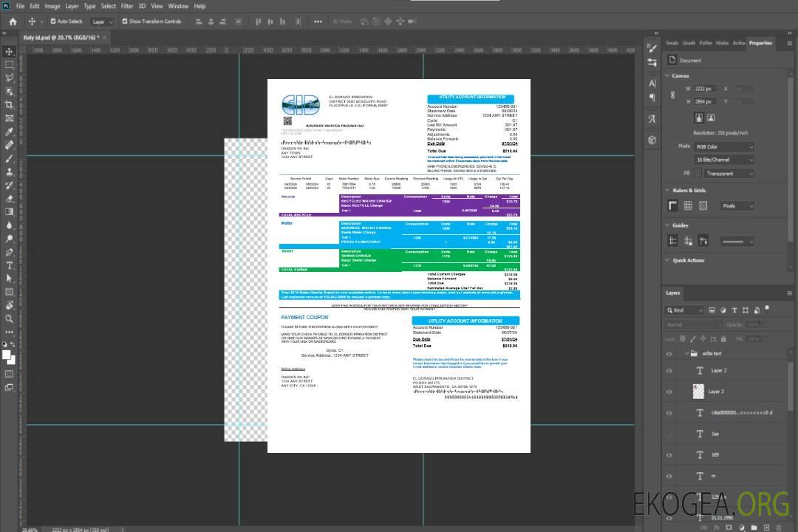This screenshot has width=798, height=532.
Task: Select the Rectangular Marquee tool
Action: pos(9,65)
